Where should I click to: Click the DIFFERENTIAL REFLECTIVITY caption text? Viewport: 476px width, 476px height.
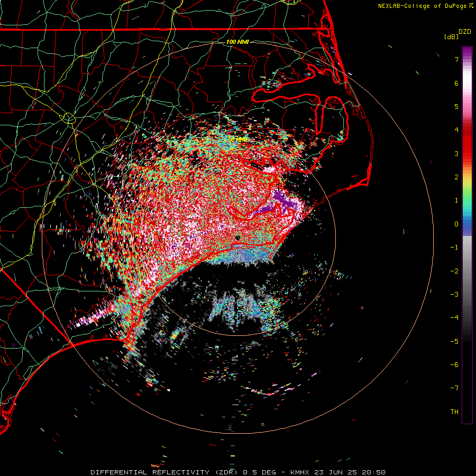(x=150, y=472)
